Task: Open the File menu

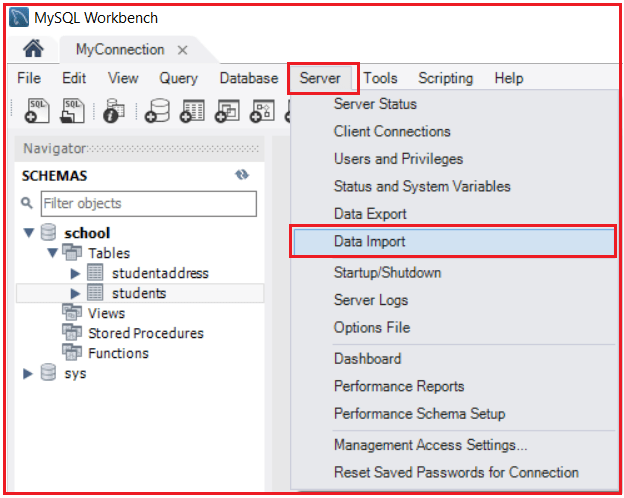Action: (x=29, y=78)
